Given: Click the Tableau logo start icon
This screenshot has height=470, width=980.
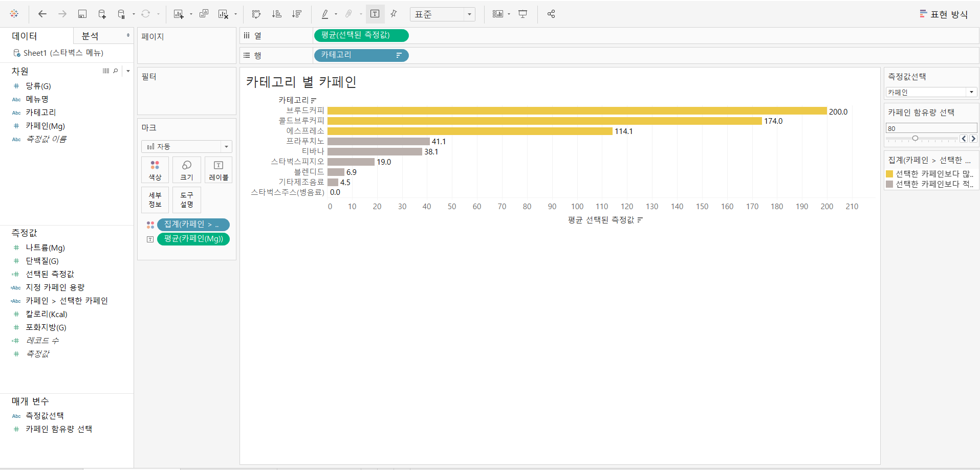Looking at the screenshot, I should coord(14,14).
